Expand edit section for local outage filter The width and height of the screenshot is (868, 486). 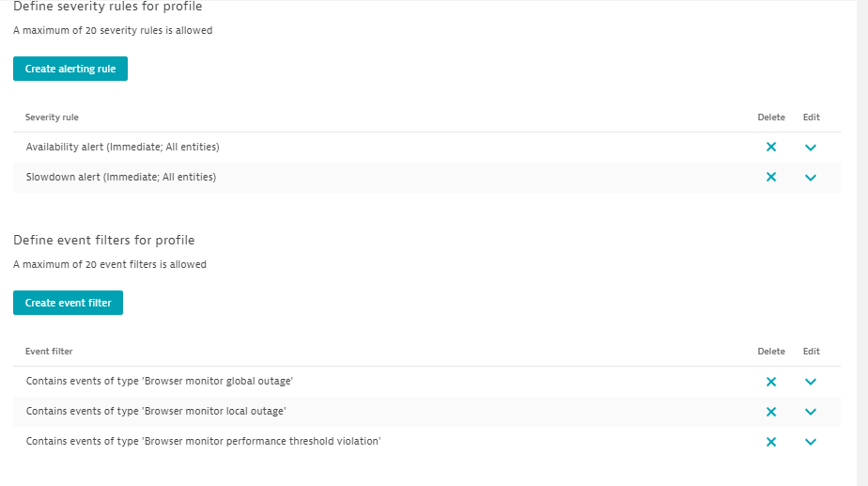click(811, 412)
